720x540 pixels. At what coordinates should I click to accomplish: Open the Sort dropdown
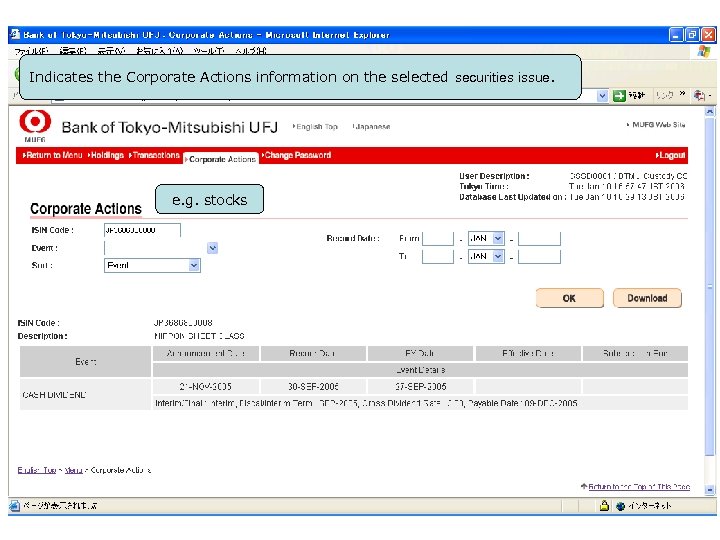coord(194,265)
